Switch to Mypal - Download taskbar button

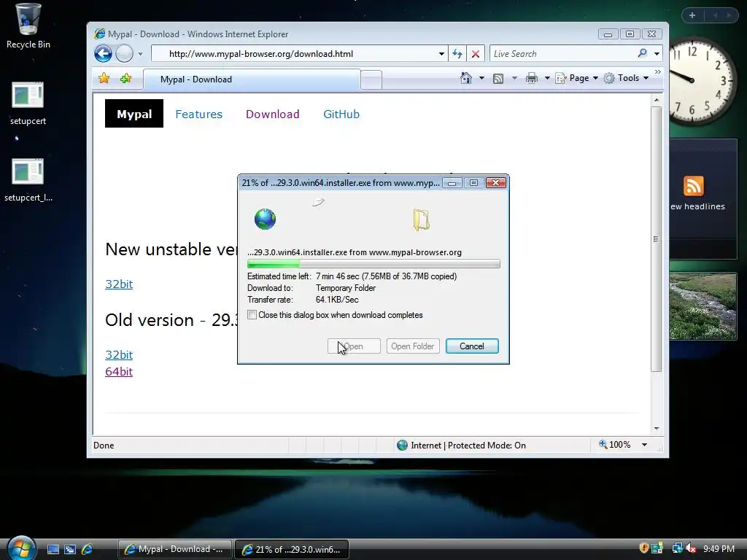(174, 549)
